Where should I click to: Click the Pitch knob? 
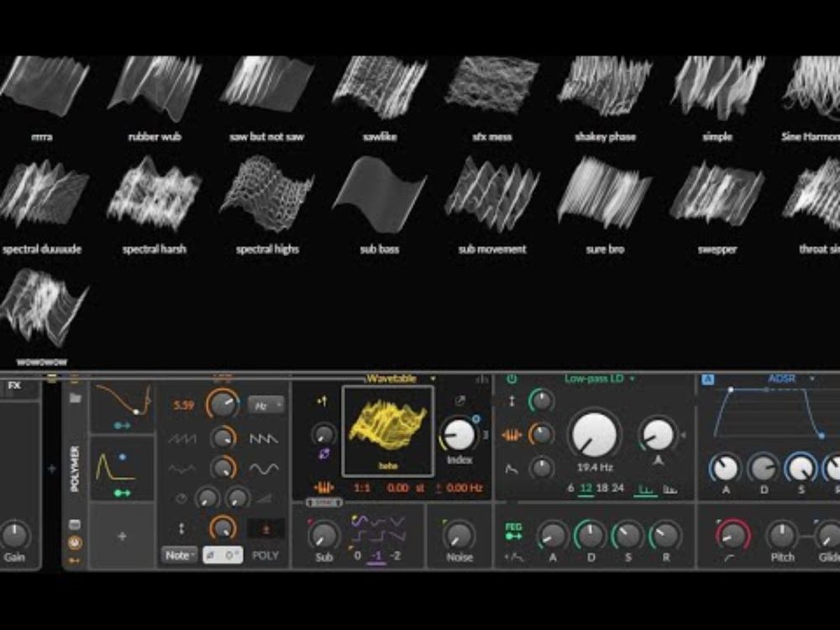[781, 534]
